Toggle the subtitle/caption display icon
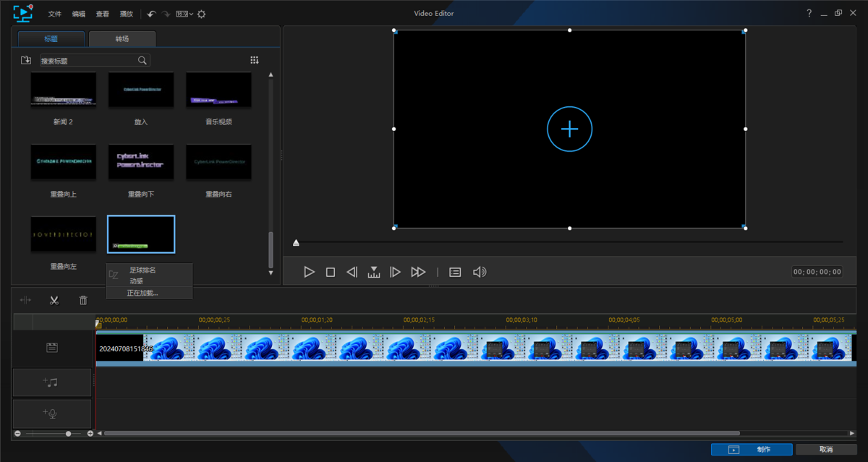Image resolution: width=868 pixels, height=462 pixels. (x=455, y=273)
